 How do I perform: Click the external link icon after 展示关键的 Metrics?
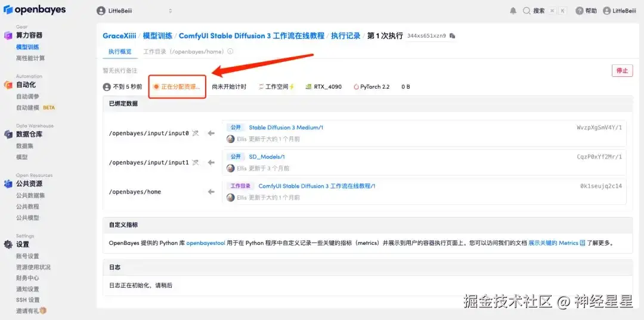click(582, 243)
